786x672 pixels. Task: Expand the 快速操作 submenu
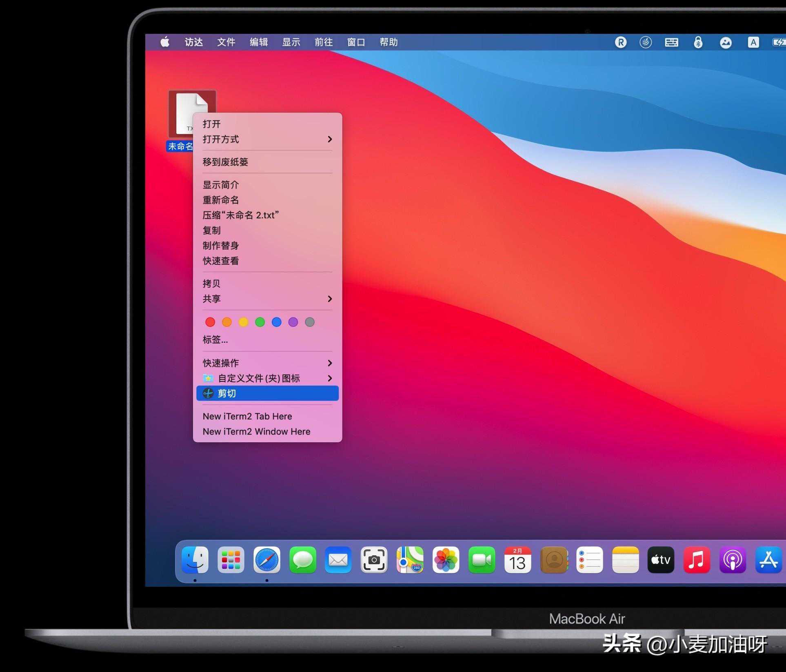coord(330,363)
